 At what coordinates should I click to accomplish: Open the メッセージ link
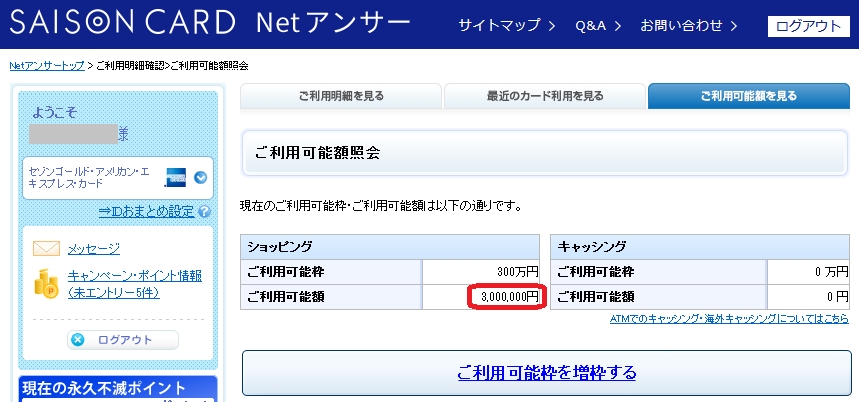coord(94,249)
